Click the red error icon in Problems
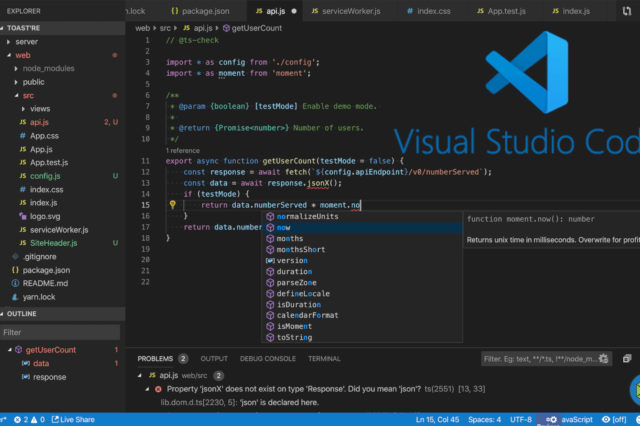This screenshot has height=426, width=640. click(159, 388)
